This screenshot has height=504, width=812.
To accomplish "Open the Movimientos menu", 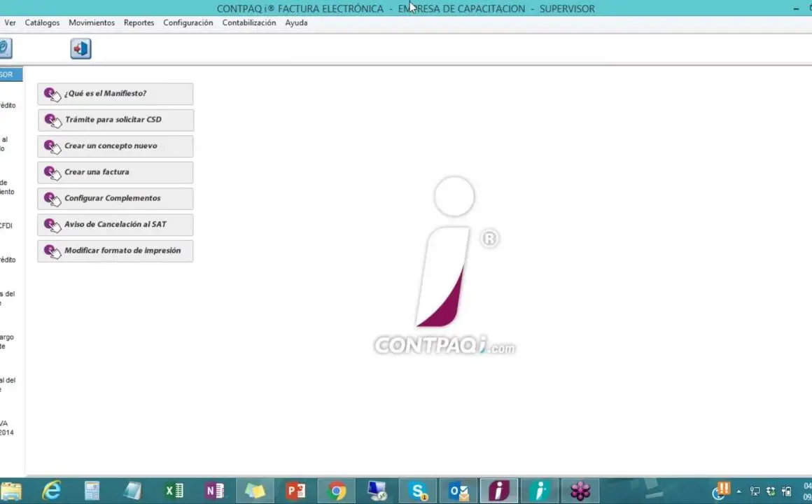I will point(92,22).
